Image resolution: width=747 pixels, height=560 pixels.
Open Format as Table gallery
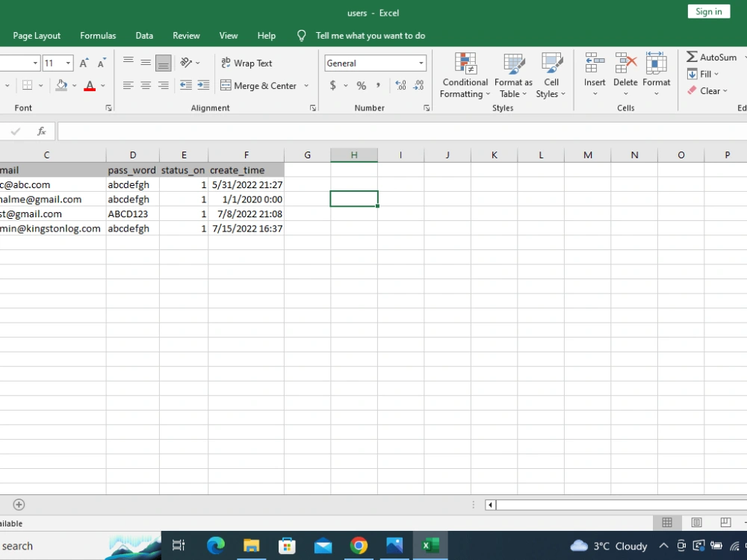(x=514, y=75)
